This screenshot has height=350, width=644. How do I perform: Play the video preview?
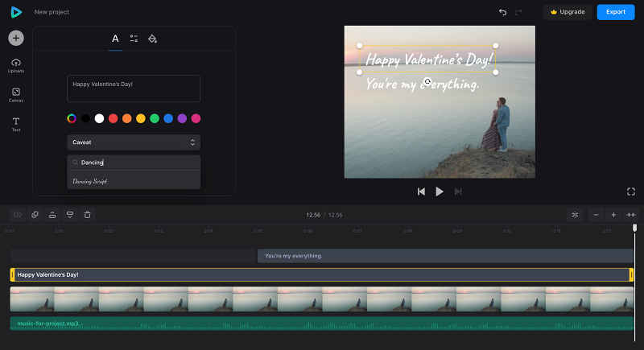[x=440, y=191]
